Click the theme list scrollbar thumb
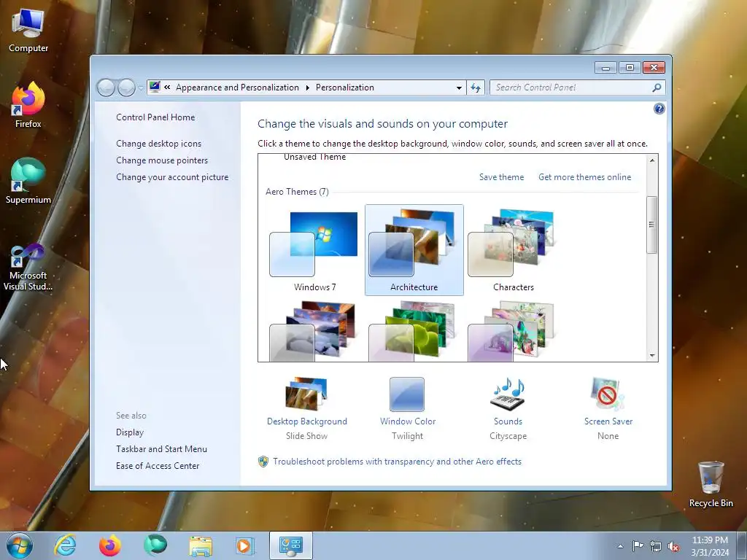The image size is (747, 560). click(x=651, y=225)
